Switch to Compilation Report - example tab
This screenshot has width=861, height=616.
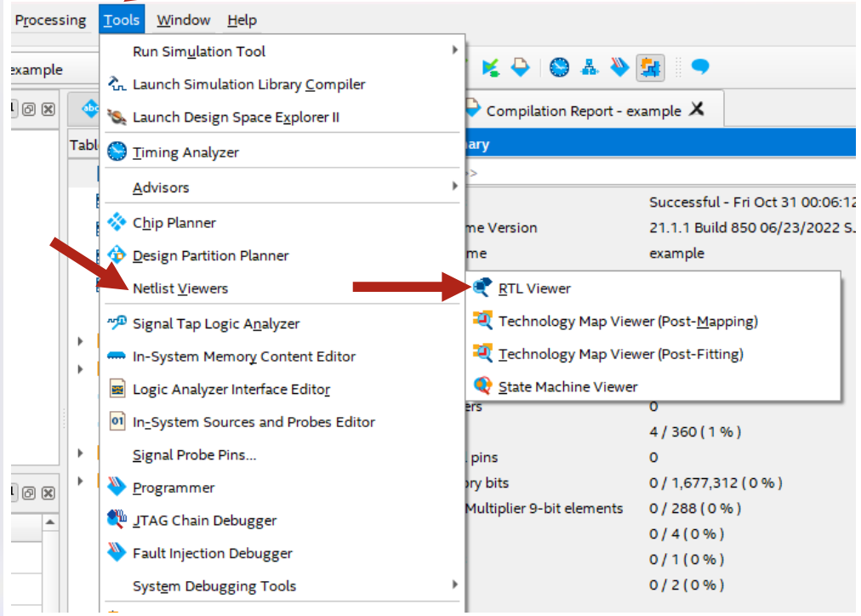(x=583, y=111)
